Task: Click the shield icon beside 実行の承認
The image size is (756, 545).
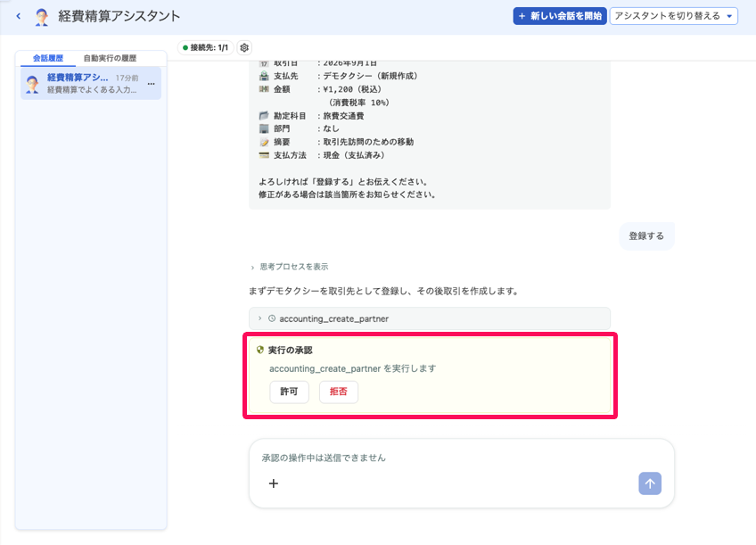Action: [260, 350]
